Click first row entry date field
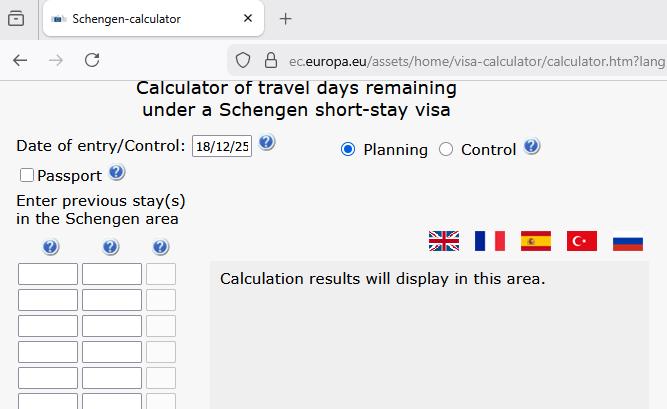Screen dimensions: 667x409 (x=48, y=274)
